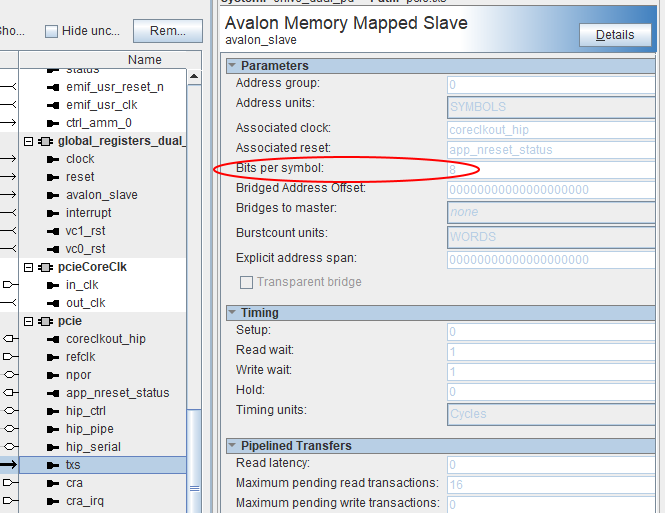665x513 pixels.
Task: Collapse the Timing section
Action: 232,312
